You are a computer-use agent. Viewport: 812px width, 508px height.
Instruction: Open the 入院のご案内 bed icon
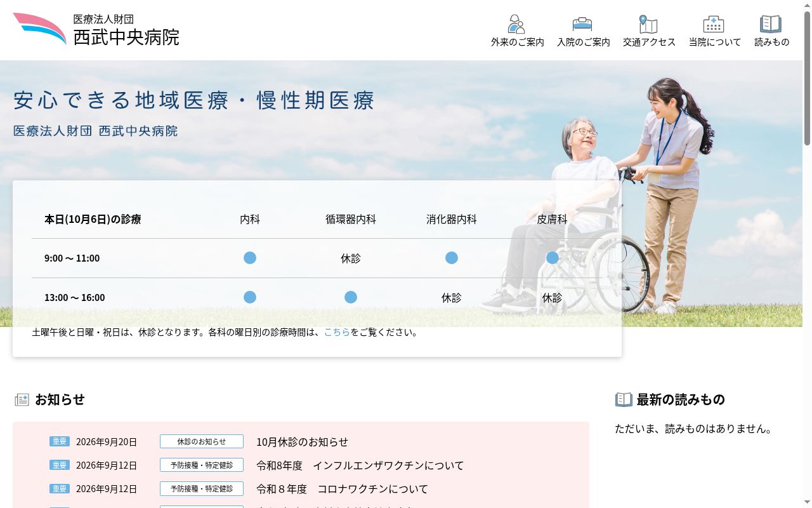tap(582, 24)
